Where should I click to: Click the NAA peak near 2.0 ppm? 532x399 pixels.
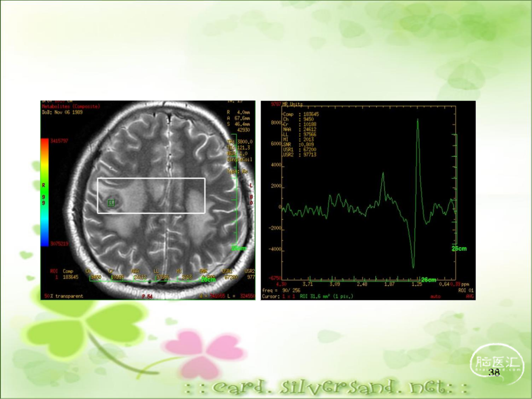pyautogui.click(x=383, y=173)
